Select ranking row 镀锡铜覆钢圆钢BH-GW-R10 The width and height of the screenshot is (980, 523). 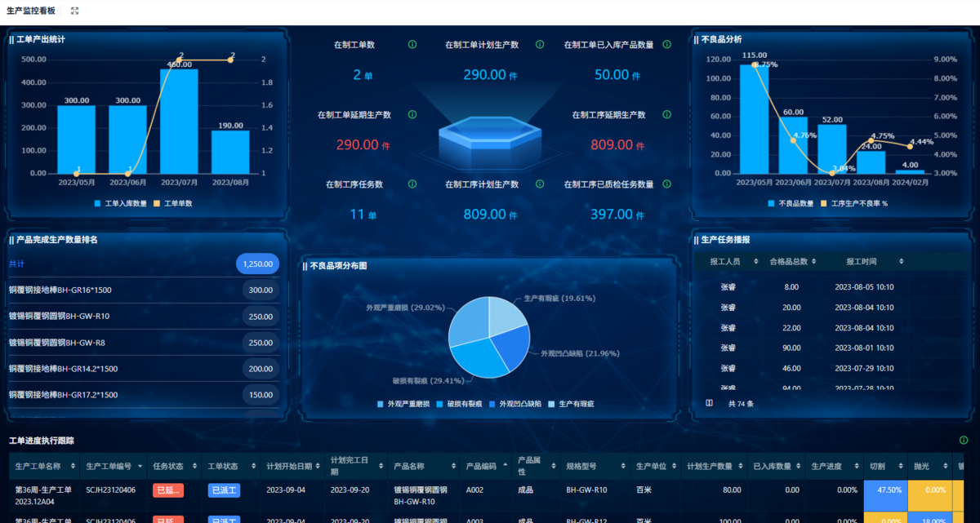point(144,316)
